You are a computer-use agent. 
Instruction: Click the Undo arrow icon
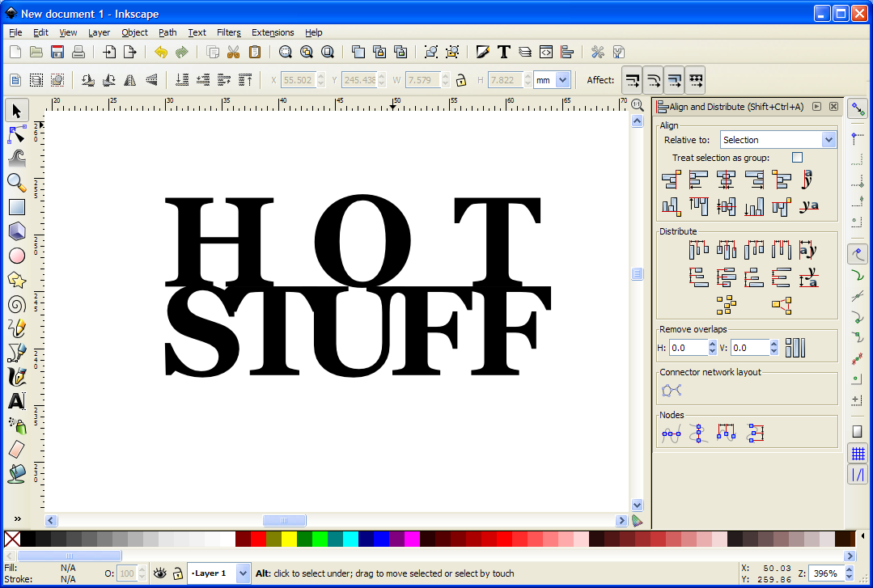pyautogui.click(x=161, y=53)
